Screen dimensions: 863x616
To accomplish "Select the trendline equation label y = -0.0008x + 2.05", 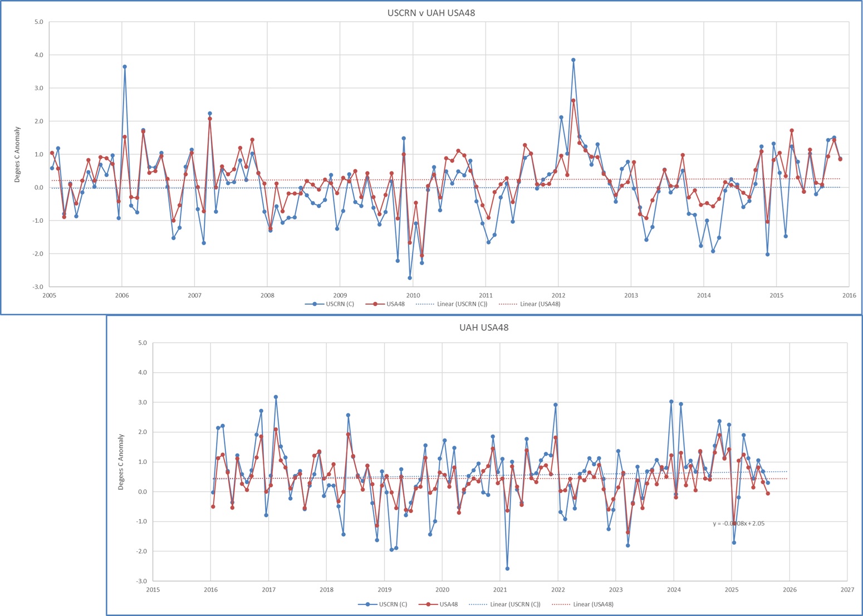I will 738,524.
